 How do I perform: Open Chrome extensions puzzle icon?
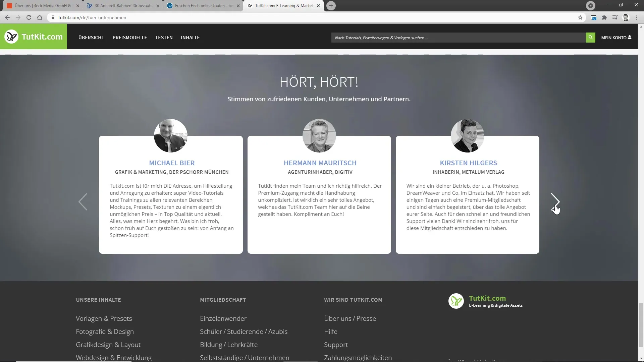(604, 17)
